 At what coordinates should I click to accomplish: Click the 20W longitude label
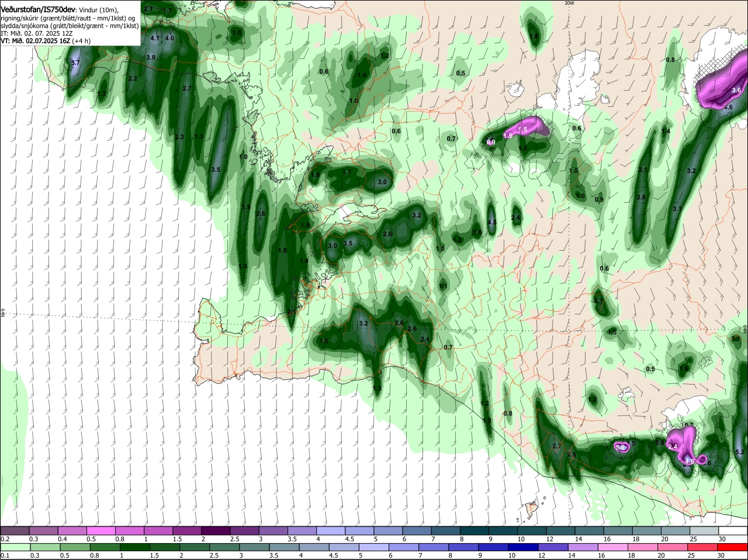(x=569, y=3)
